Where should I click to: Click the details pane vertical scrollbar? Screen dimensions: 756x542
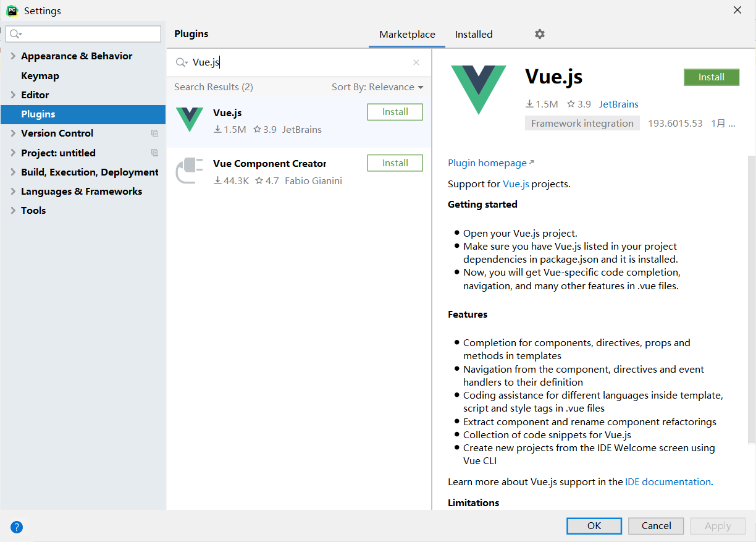(751, 300)
